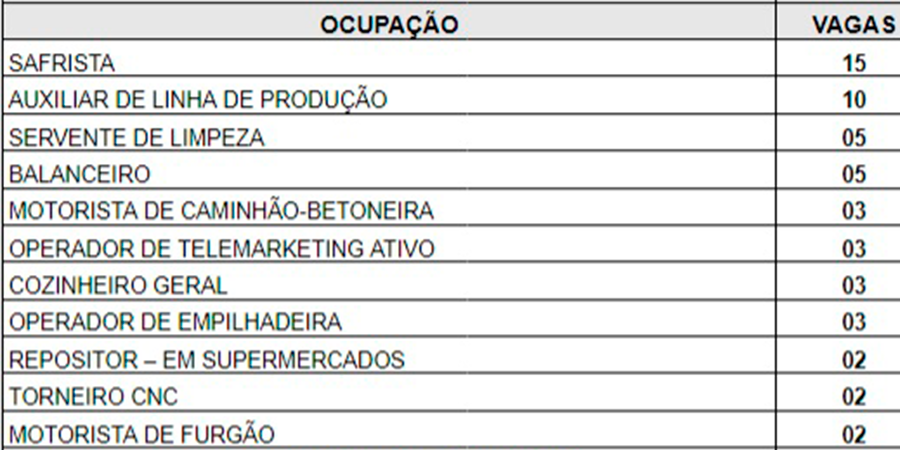Click MOTORISTA DE CAMINHÃO-BETONEIRA cell
The height and width of the screenshot is (450, 900).
389,211
